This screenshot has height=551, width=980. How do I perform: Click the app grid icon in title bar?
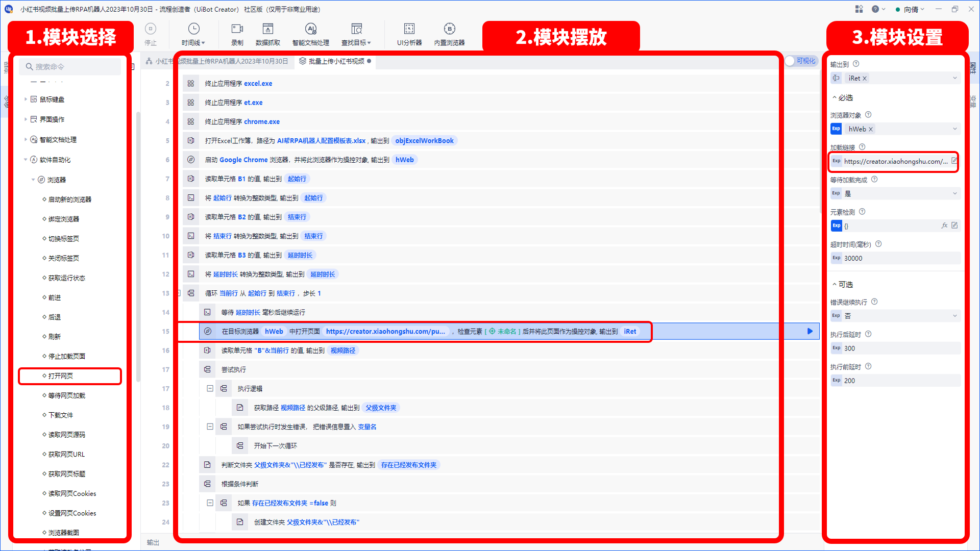point(859,9)
